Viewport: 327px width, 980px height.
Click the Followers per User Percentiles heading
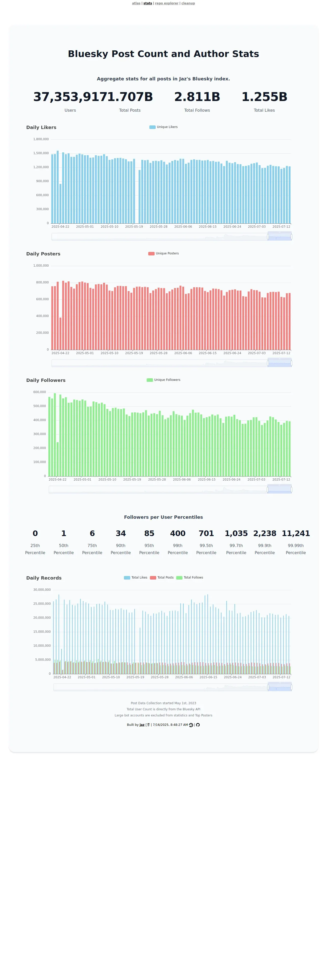pos(163,517)
